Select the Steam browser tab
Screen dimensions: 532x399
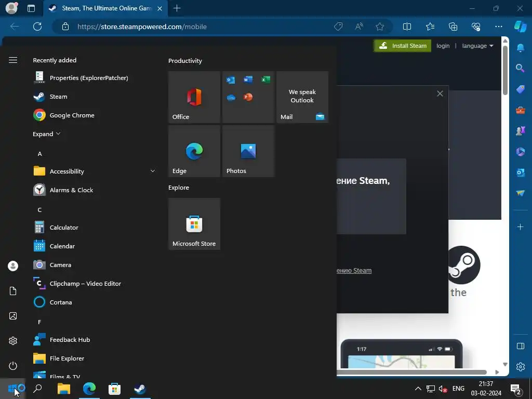[106, 8]
